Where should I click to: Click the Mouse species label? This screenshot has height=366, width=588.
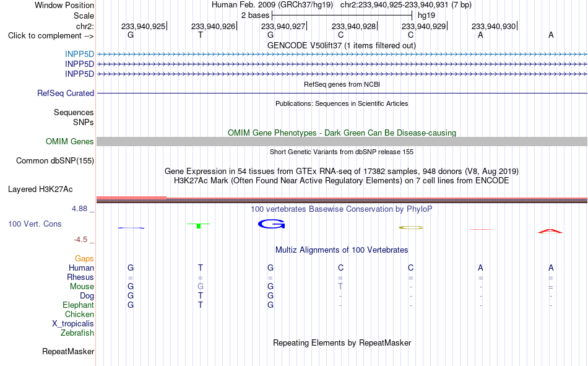pos(82,286)
